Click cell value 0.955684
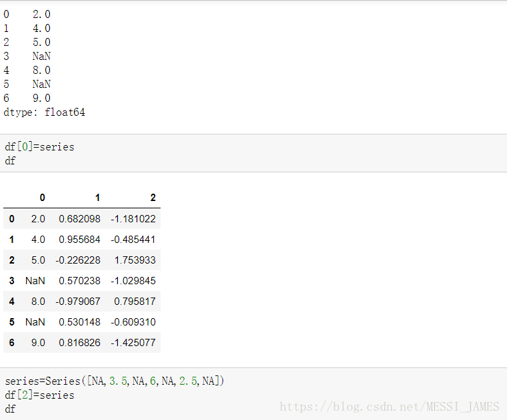 pos(79,240)
